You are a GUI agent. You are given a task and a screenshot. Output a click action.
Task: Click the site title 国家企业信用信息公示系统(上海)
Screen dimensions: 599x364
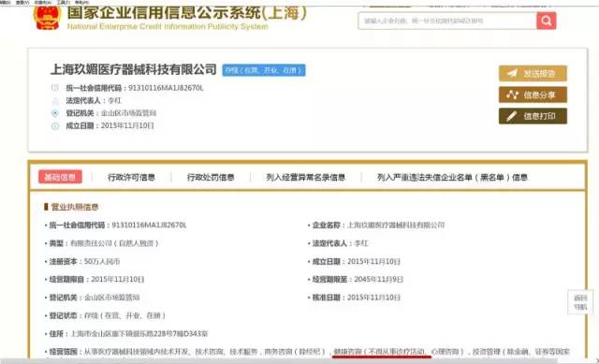[x=187, y=12]
